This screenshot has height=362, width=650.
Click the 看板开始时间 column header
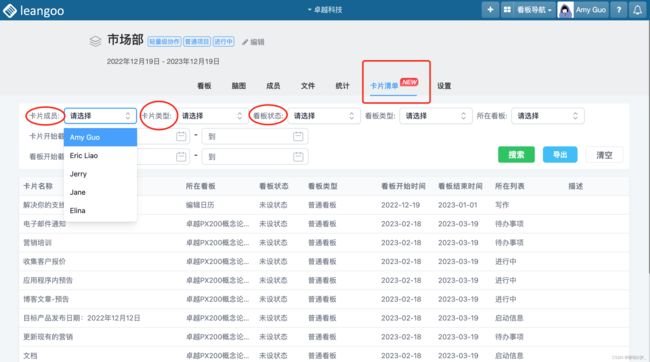403,186
